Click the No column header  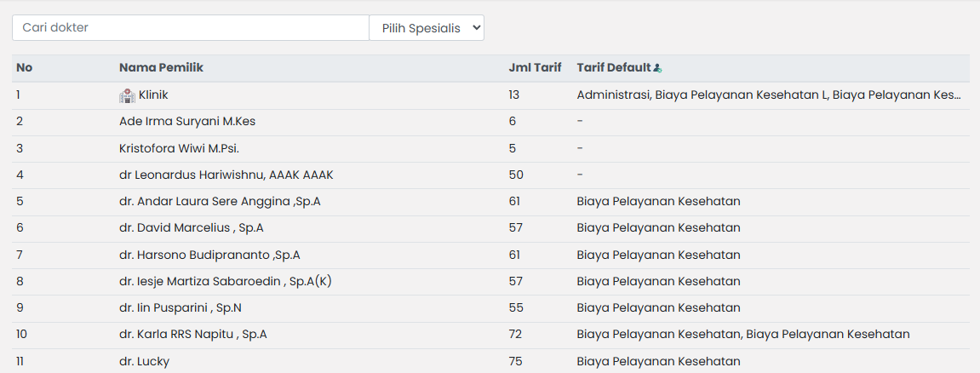(24, 68)
